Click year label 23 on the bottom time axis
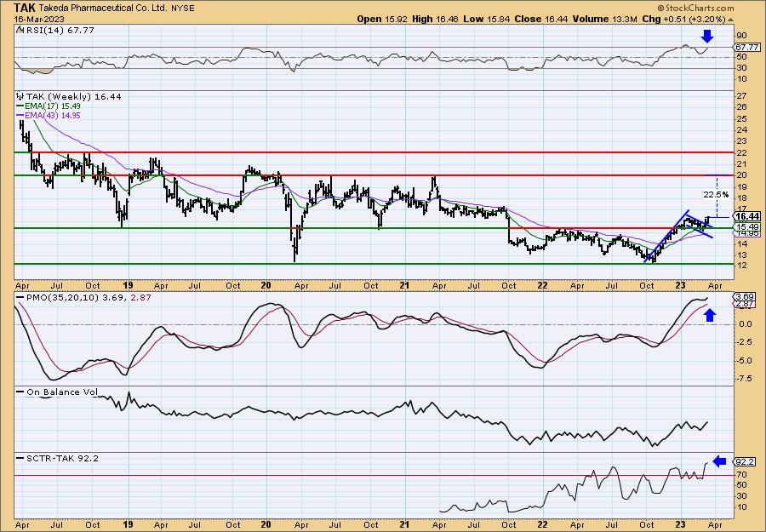Screen dimensions: 766x532 (682, 525)
